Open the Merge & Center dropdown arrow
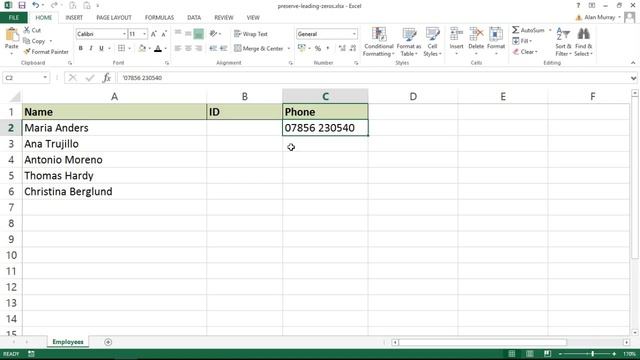 pos(289,48)
